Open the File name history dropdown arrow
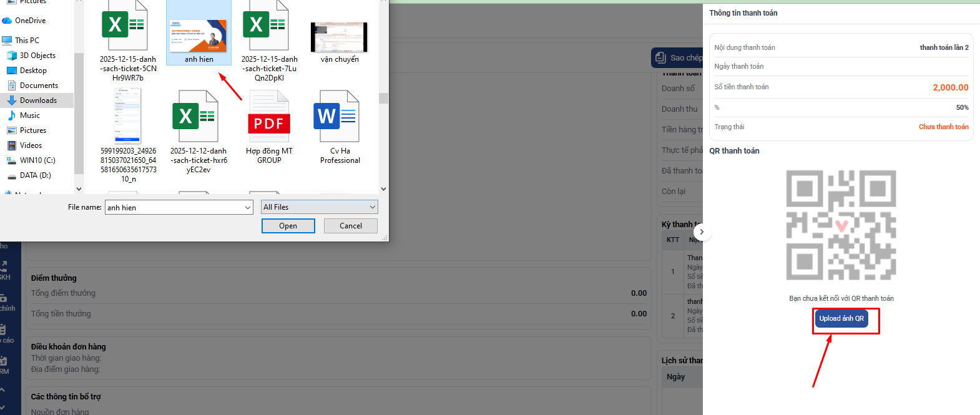The height and width of the screenshot is (415, 980). coord(248,207)
